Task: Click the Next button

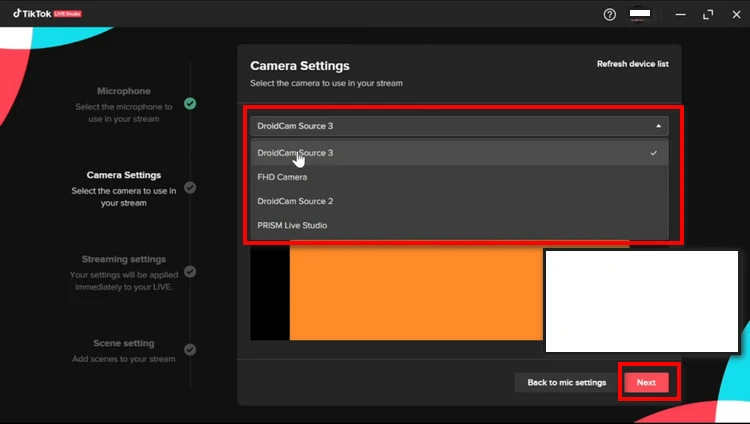Action: (646, 382)
